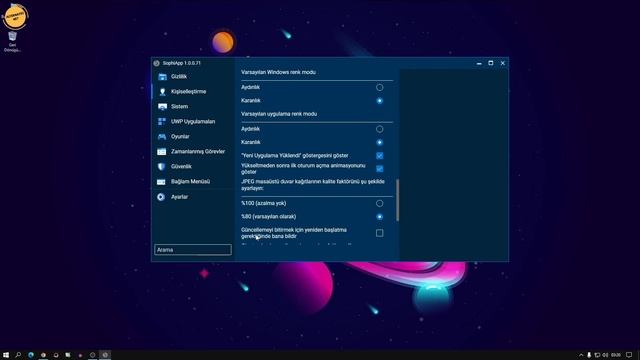Switch to Güvenlik label
The image size is (640, 360).
181,167
